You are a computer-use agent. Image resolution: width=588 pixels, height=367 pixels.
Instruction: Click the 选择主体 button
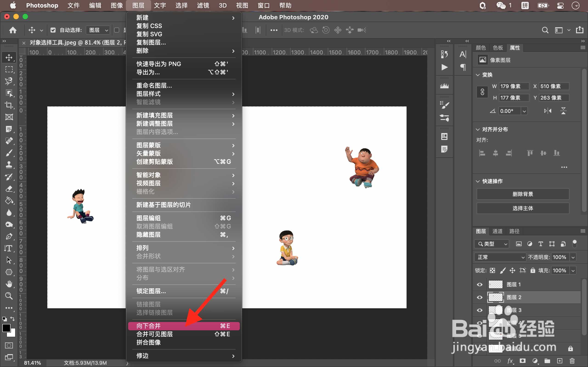point(523,208)
